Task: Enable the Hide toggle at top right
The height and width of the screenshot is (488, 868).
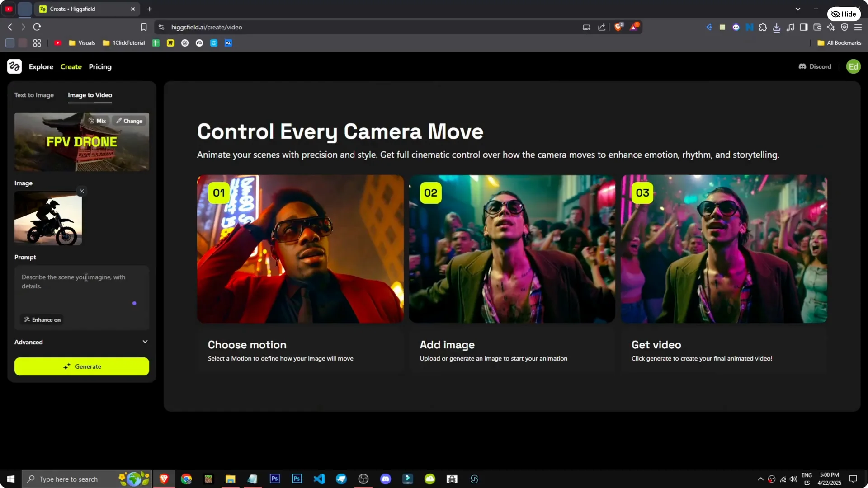Action: coord(844,14)
